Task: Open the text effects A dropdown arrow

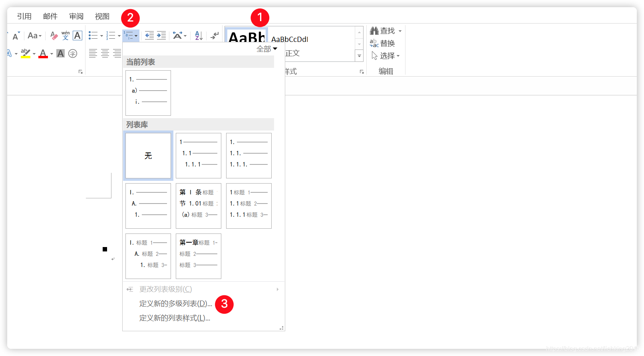Action: point(16,54)
